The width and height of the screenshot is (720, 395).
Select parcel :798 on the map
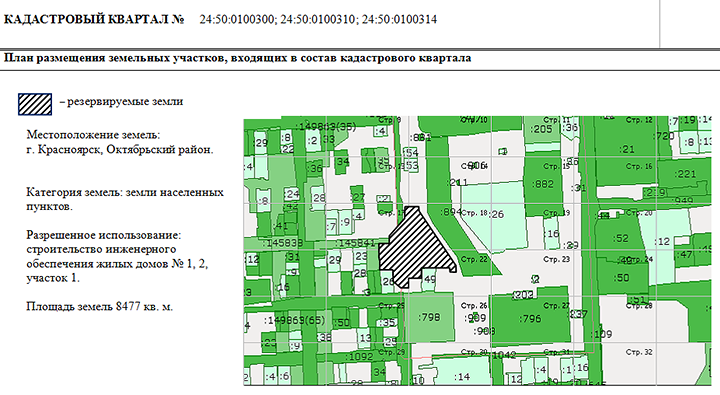click(429, 317)
